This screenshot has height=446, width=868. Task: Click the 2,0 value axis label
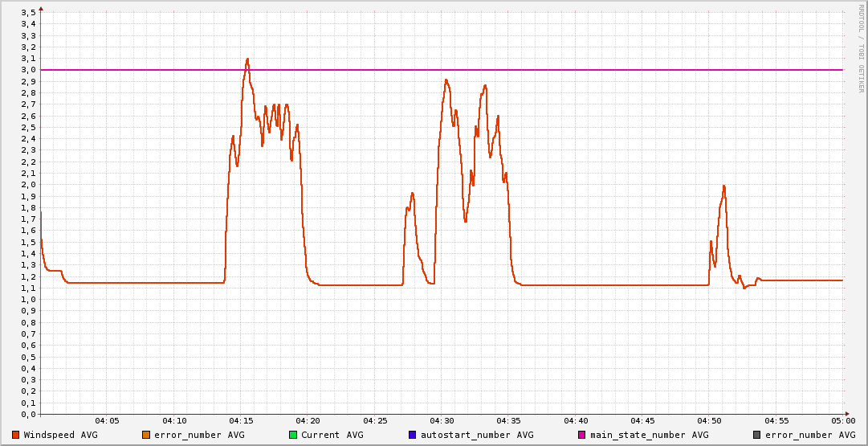30,185
